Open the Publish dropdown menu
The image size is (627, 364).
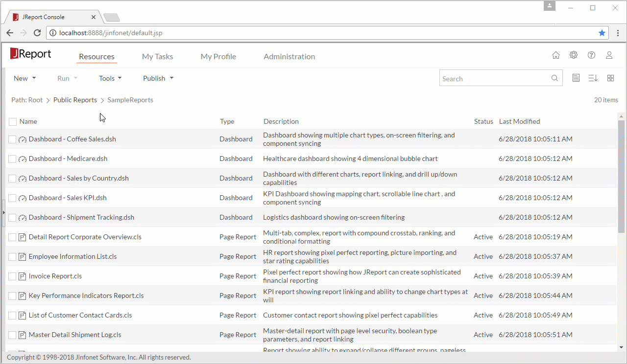(x=158, y=78)
